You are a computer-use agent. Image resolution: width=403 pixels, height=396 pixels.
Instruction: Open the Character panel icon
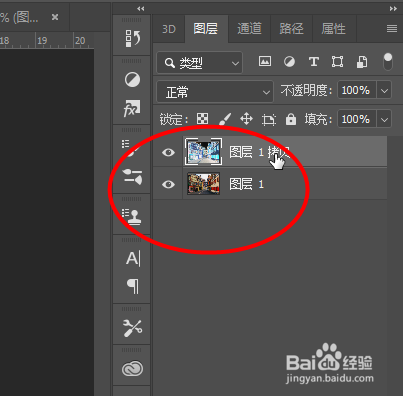[133, 258]
